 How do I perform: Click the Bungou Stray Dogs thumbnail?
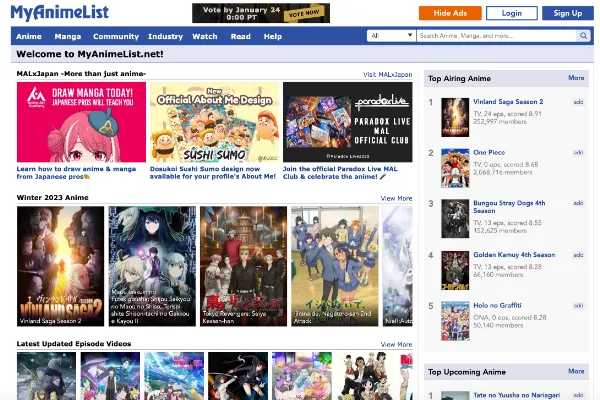tap(455, 219)
